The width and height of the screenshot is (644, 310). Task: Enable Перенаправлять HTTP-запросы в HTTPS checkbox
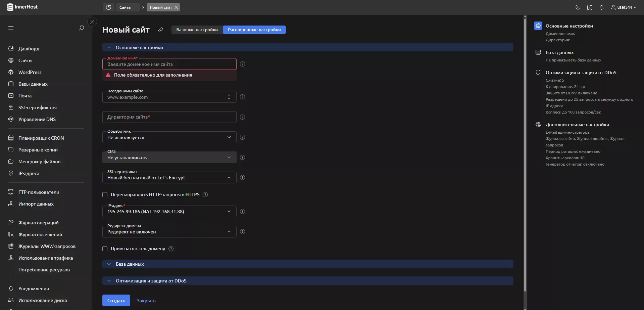(105, 195)
